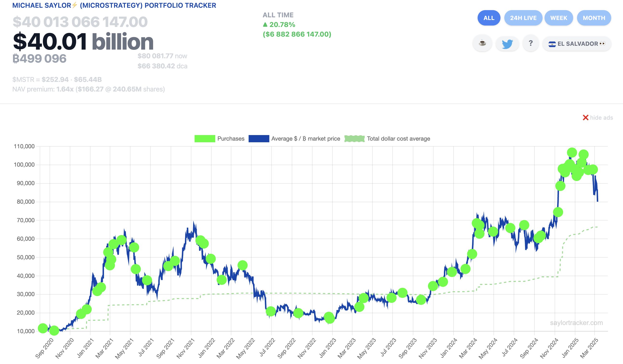Click the $40.01 billion headline value
Screen dimensions: 623x364
click(x=83, y=42)
